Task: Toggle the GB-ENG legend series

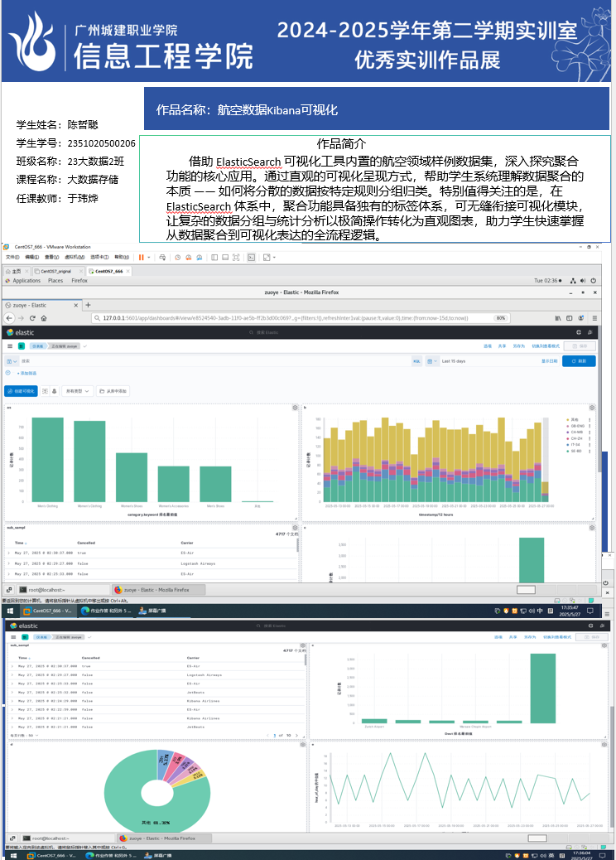Action: (x=575, y=426)
